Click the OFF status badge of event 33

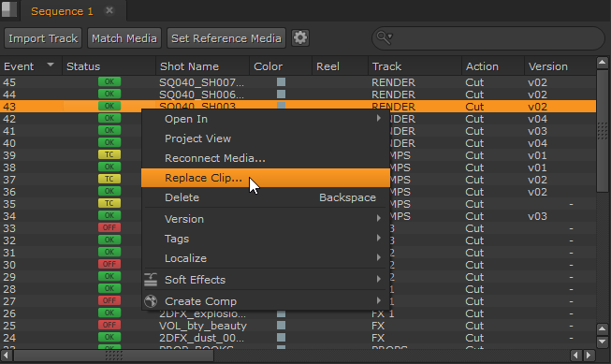coord(109,227)
